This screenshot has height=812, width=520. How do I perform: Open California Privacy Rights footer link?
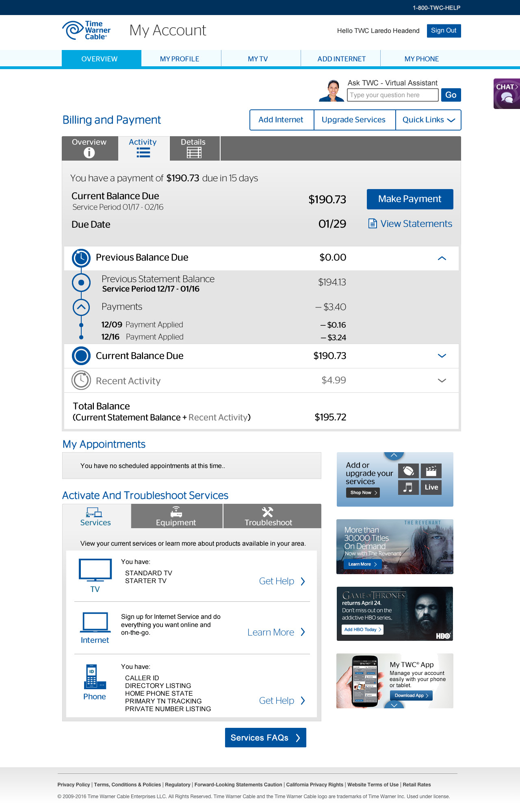pos(315,785)
